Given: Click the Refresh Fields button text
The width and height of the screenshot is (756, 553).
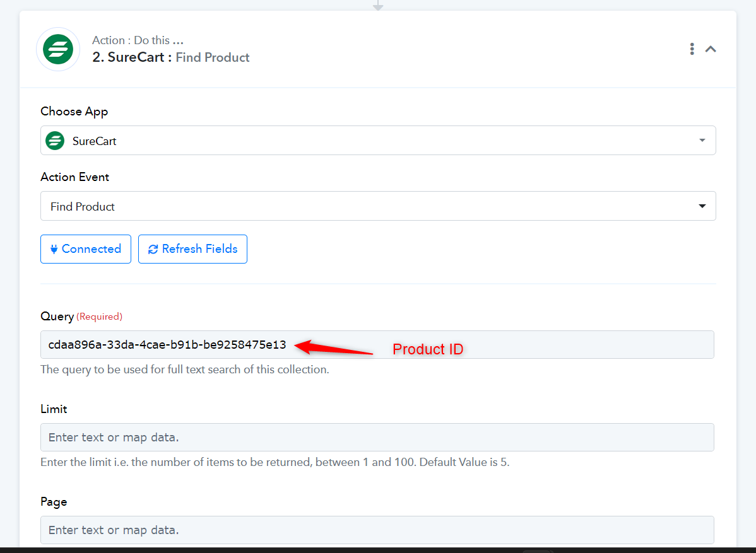Looking at the screenshot, I should point(199,249).
